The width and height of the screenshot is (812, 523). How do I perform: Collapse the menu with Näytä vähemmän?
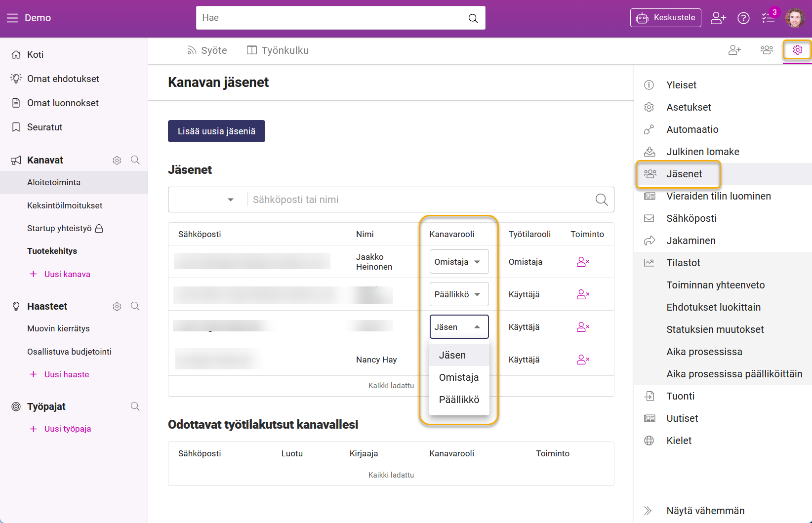[x=705, y=511]
